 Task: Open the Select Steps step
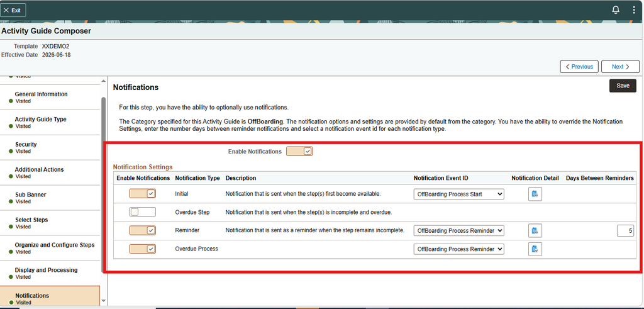[x=50, y=223]
